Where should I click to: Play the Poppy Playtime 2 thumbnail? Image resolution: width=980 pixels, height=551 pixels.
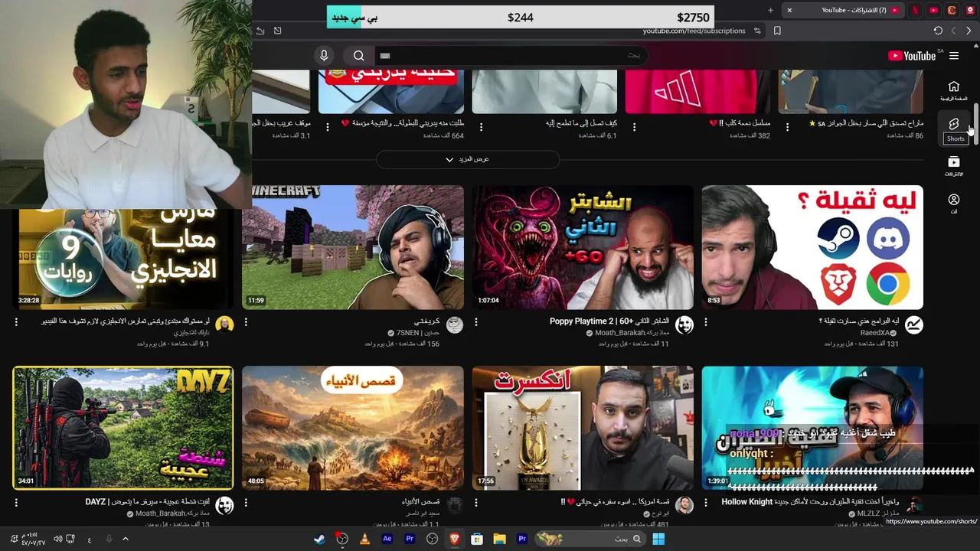coord(583,247)
